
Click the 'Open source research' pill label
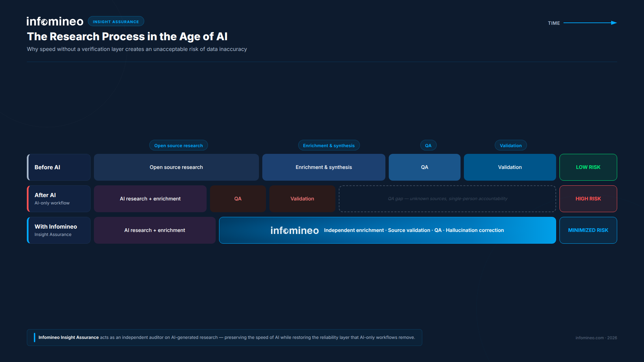[178, 145]
